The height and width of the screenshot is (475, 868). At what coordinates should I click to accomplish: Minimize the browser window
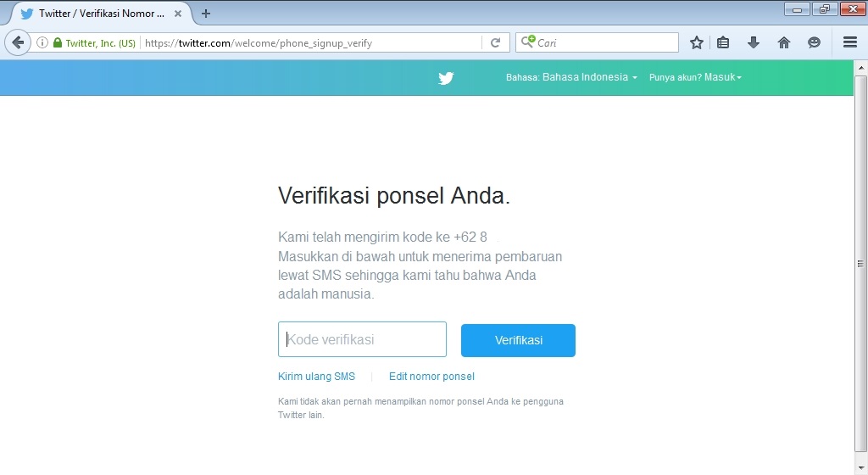797,8
